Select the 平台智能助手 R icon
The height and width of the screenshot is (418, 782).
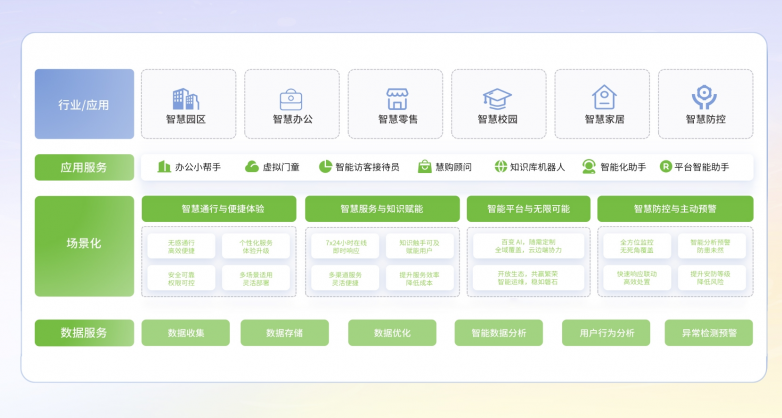click(665, 167)
